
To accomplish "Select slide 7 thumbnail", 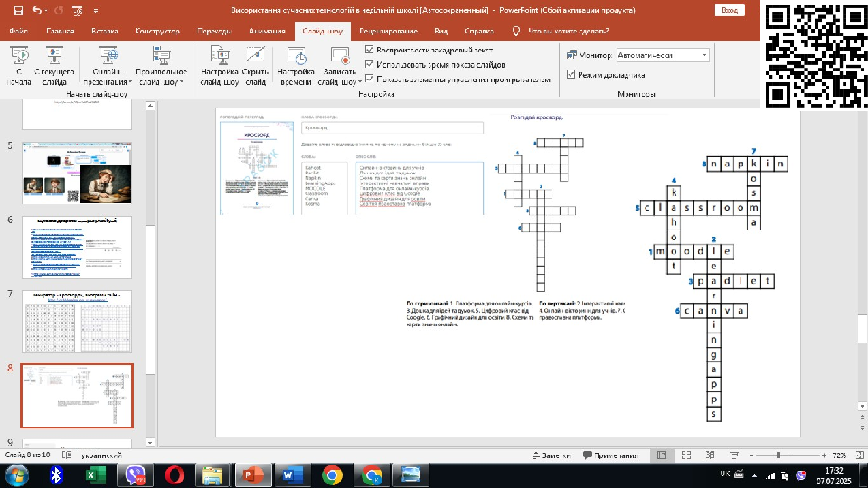I will [x=77, y=322].
